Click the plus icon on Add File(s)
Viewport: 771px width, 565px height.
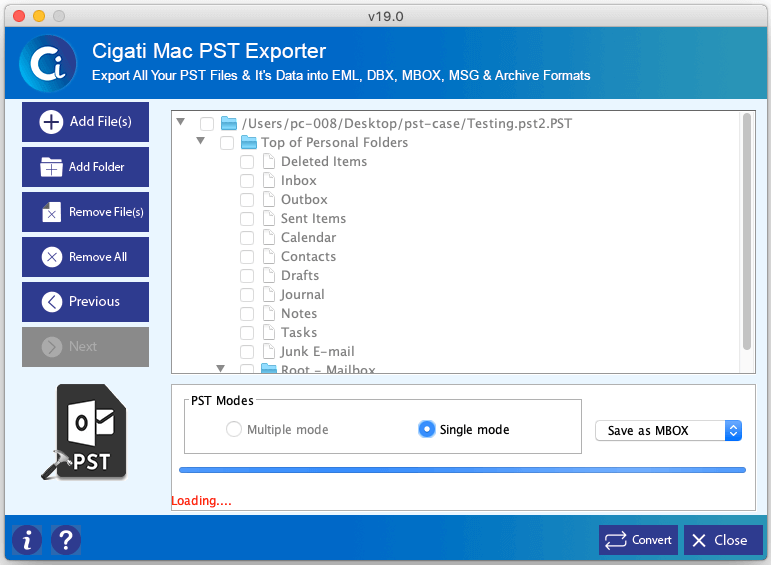[51, 122]
